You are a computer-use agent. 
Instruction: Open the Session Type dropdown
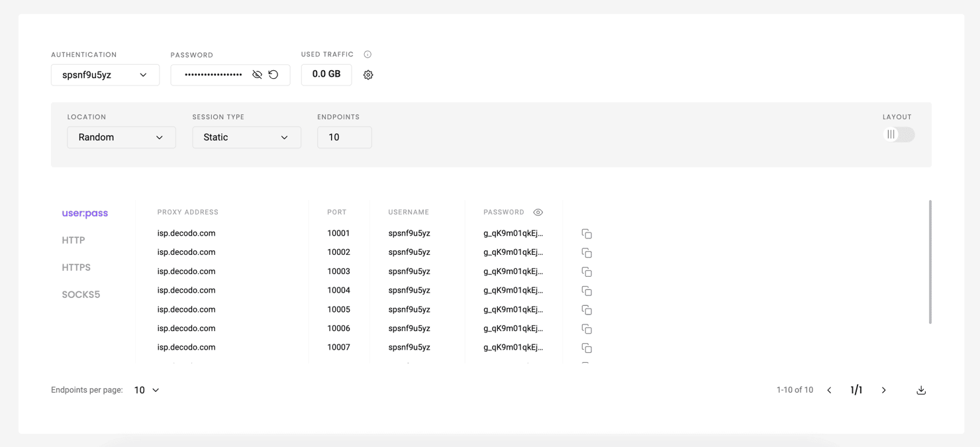pyautogui.click(x=246, y=137)
